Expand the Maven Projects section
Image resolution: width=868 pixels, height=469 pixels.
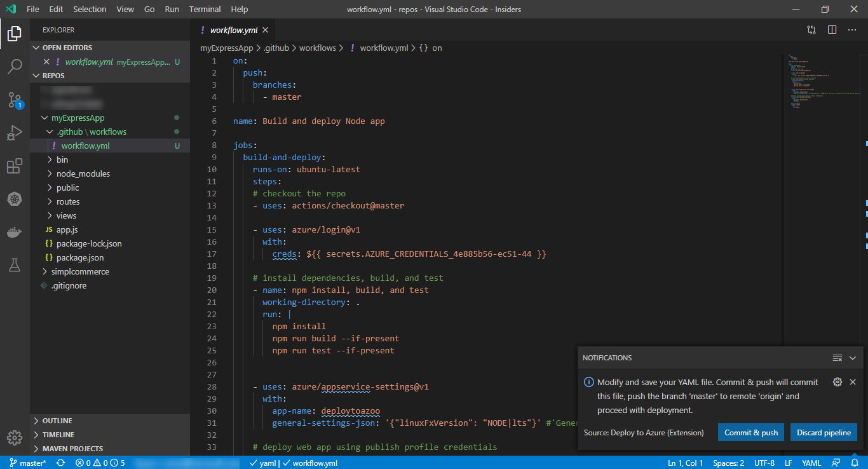110,449
